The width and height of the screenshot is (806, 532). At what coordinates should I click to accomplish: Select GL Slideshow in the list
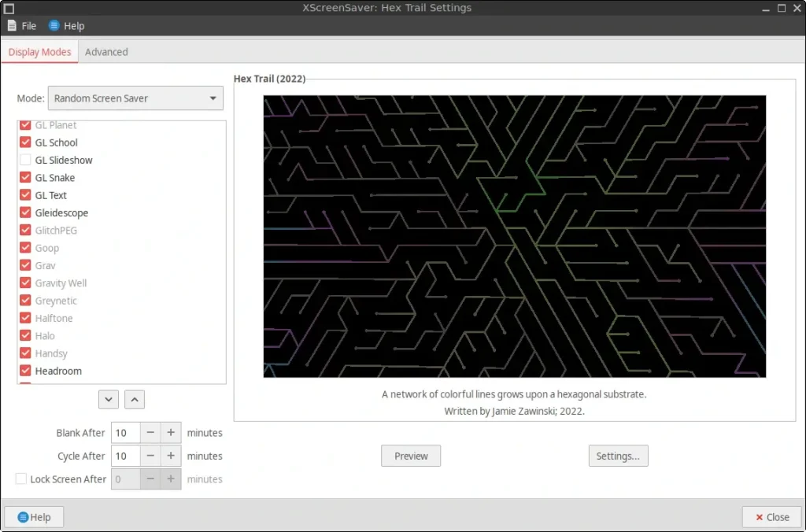[x=64, y=160]
